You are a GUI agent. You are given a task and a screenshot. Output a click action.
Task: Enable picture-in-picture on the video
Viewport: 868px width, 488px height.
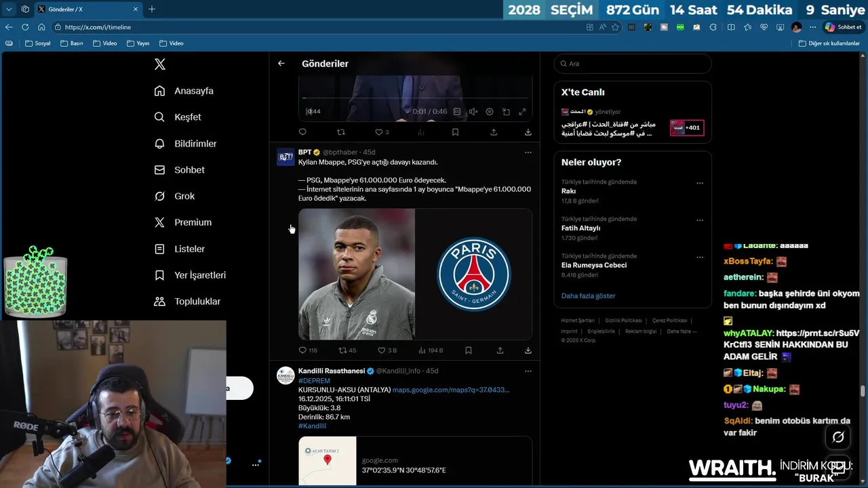pos(506,112)
